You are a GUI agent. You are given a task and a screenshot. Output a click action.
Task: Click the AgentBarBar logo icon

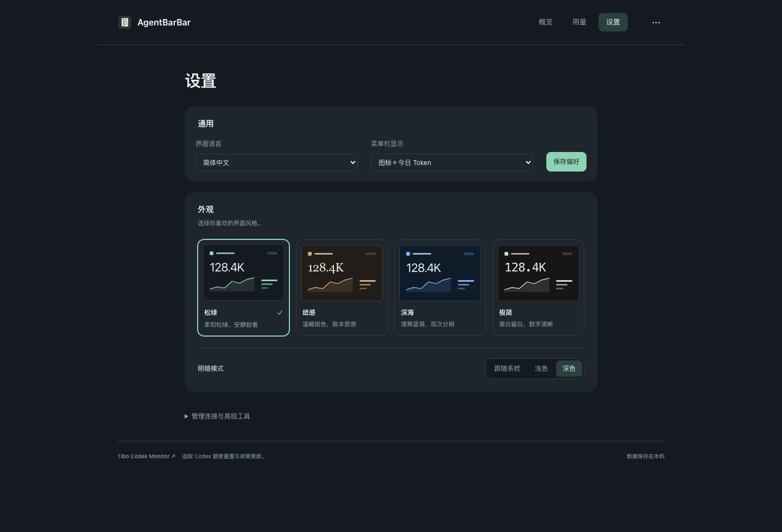pos(125,22)
